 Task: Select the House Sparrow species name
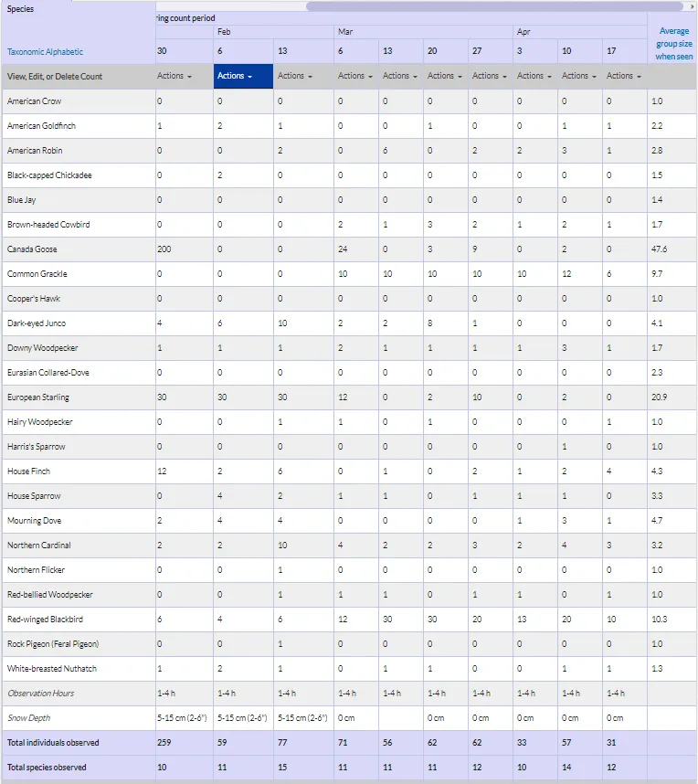coord(34,496)
